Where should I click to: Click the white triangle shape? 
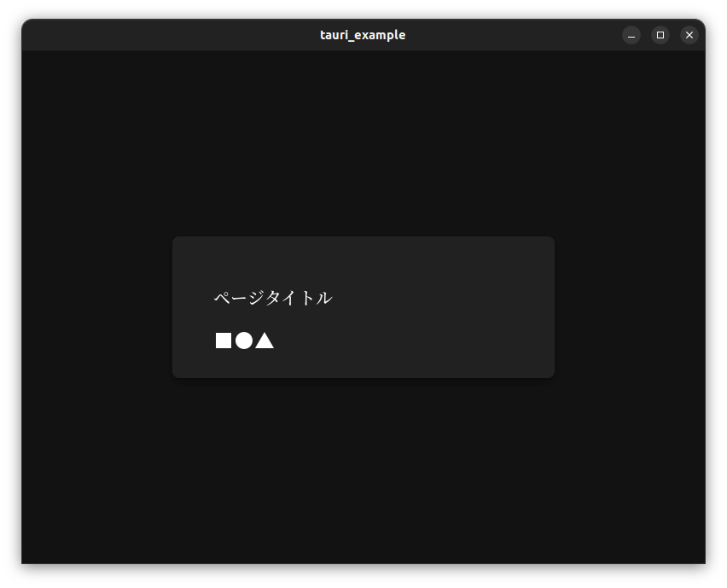point(265,341)
